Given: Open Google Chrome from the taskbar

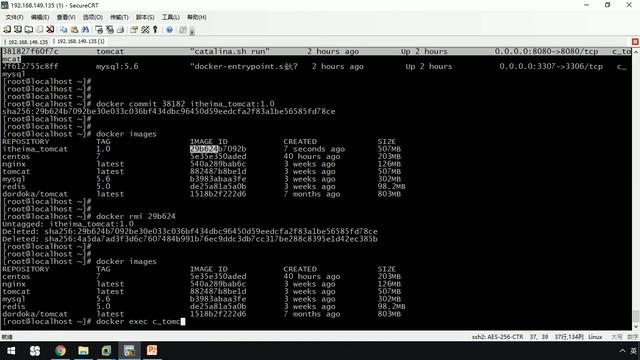Looking at the screenshot, I should point(60,351).
